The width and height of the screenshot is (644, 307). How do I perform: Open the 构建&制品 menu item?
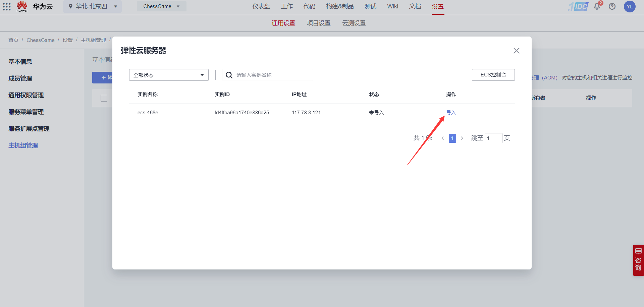coord(340,6)
